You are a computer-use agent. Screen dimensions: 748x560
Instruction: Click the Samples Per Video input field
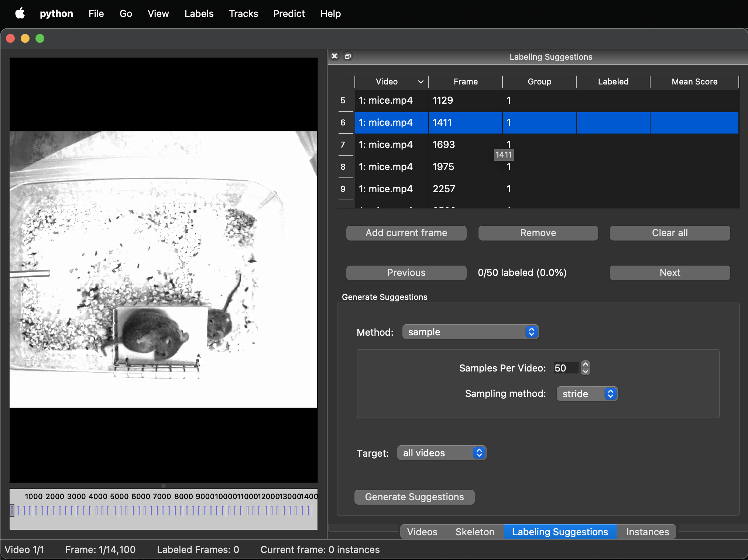(566, 368)
